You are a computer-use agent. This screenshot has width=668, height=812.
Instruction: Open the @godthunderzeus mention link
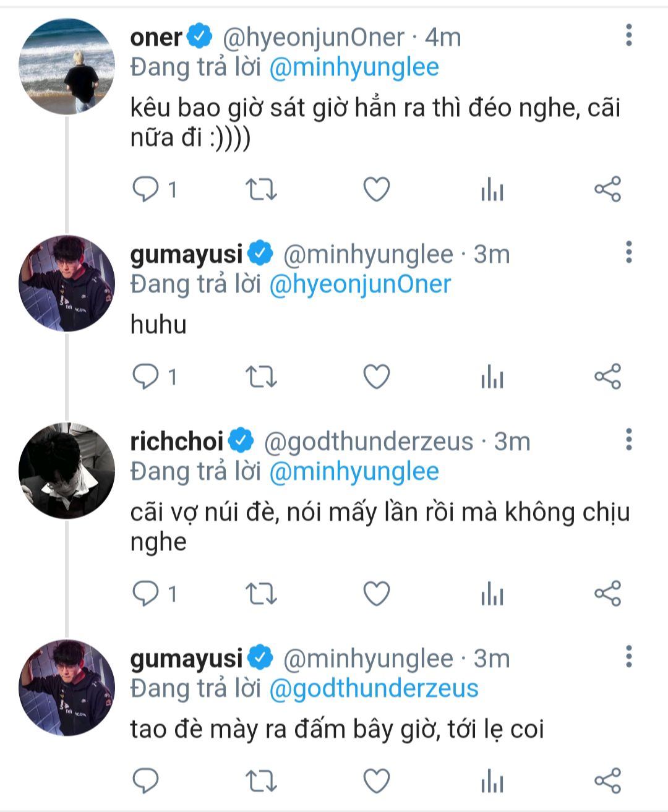click(x=374, y=688)
